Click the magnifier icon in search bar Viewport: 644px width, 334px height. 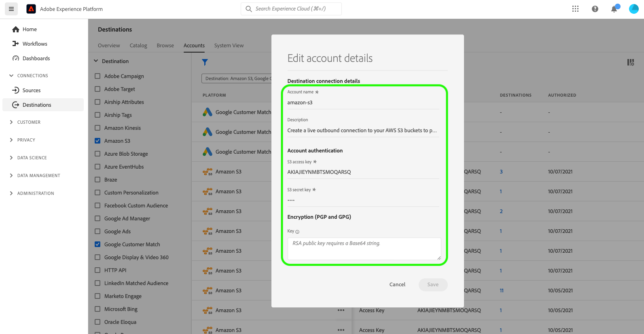249,9
